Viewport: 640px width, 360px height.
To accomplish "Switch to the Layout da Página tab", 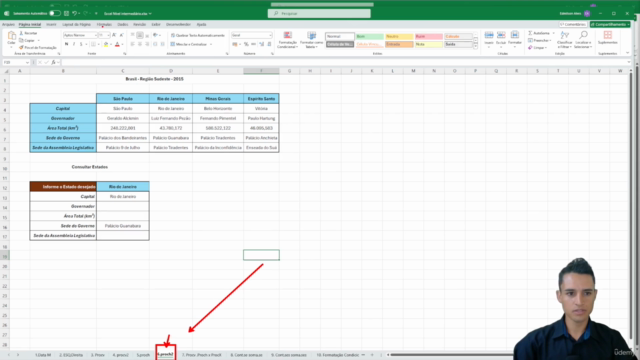I will pos(76,24).
